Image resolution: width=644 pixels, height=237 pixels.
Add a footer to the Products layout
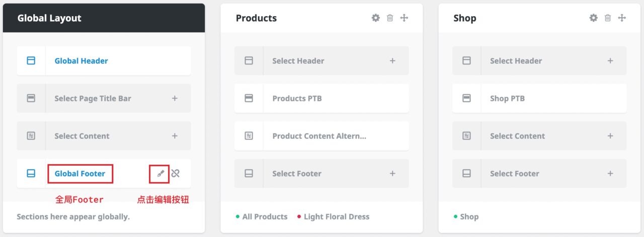click(392, 174)
